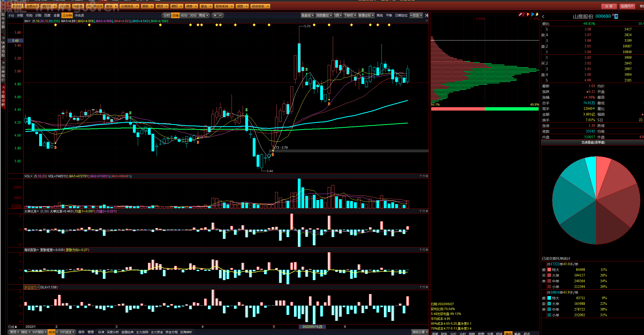Open 周线 period dropdown
644x335 pixels.
tap(204, 15)
